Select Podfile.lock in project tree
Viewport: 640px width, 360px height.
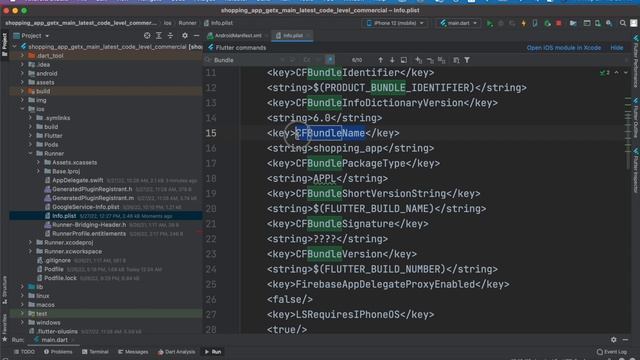pos(60,278)
